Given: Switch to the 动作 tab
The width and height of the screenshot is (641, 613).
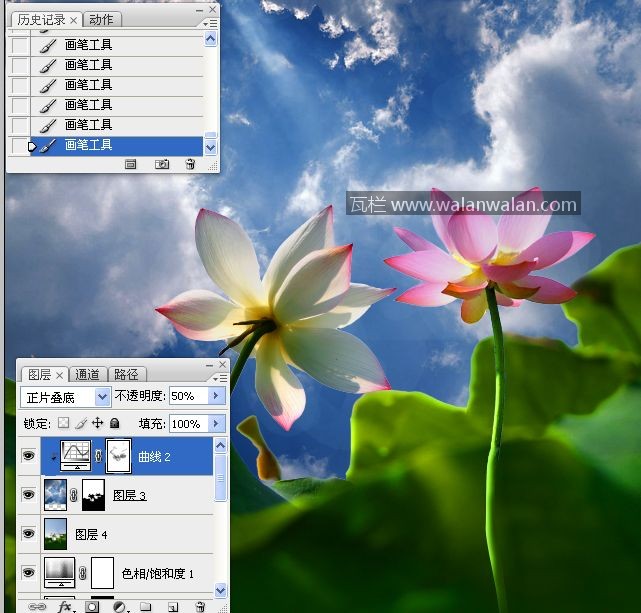Looking at the screenshot, I should 101,20.
